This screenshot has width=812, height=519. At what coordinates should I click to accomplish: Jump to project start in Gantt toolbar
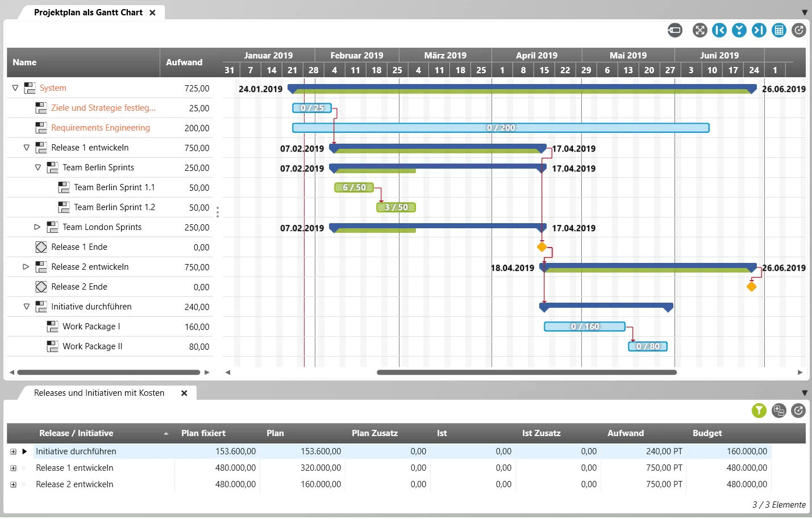point(719,30)
